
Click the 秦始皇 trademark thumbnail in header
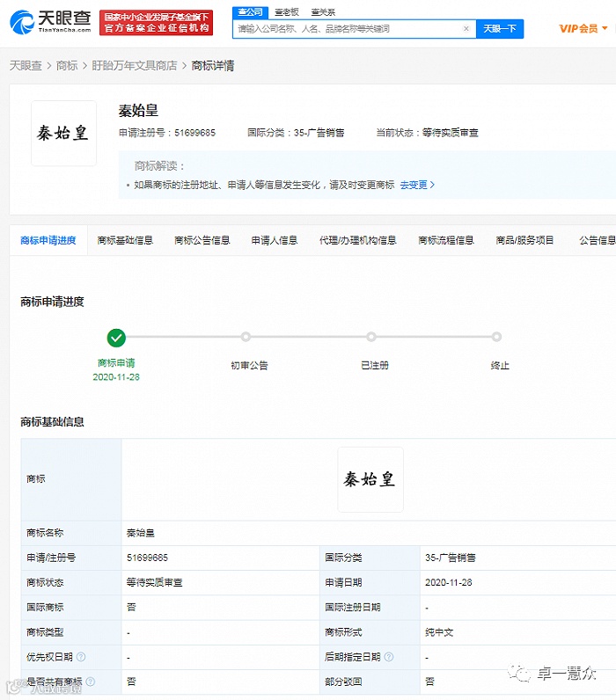point(63,133)
